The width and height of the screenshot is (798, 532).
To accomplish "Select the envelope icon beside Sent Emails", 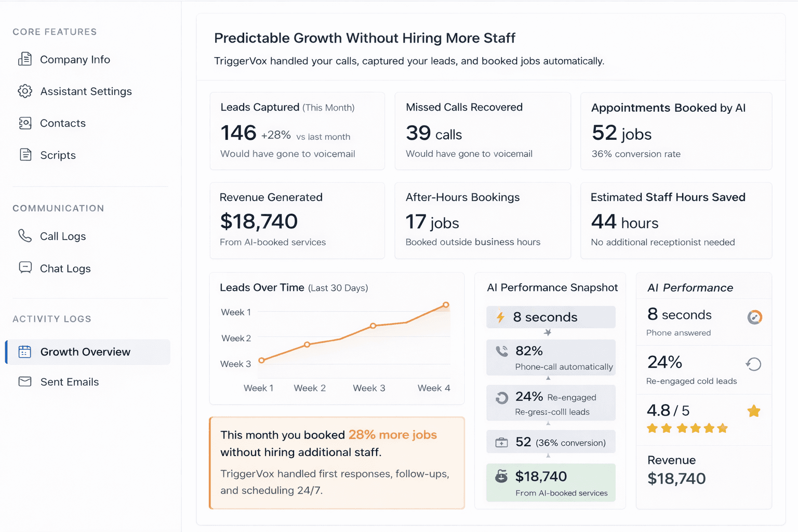I will [24, 382].
